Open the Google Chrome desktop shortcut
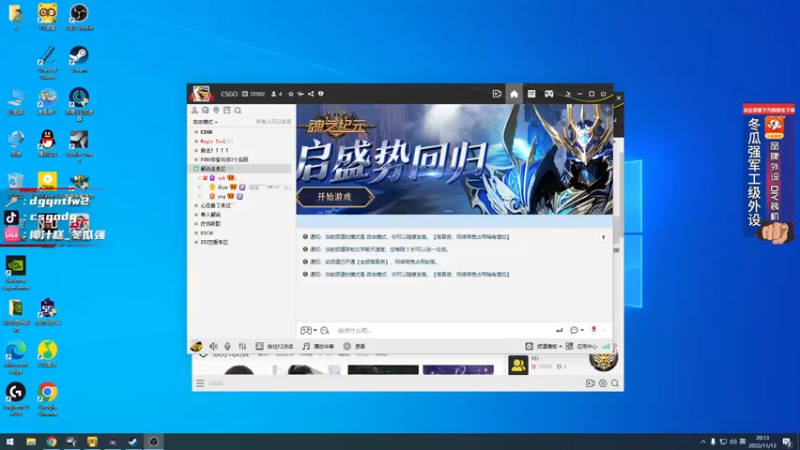The image size is (800, 450). tap(47, 399)
